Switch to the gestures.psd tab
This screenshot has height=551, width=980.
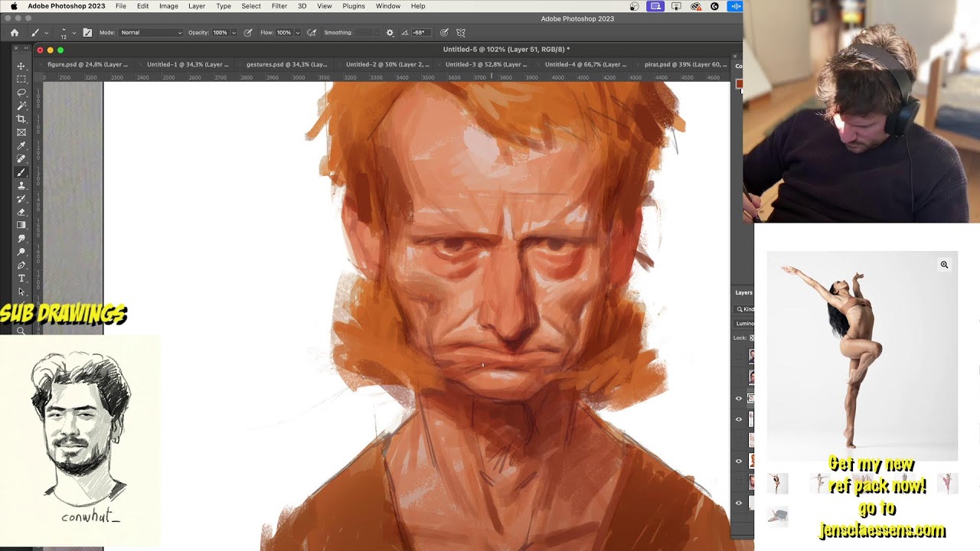tap(286, 64)
